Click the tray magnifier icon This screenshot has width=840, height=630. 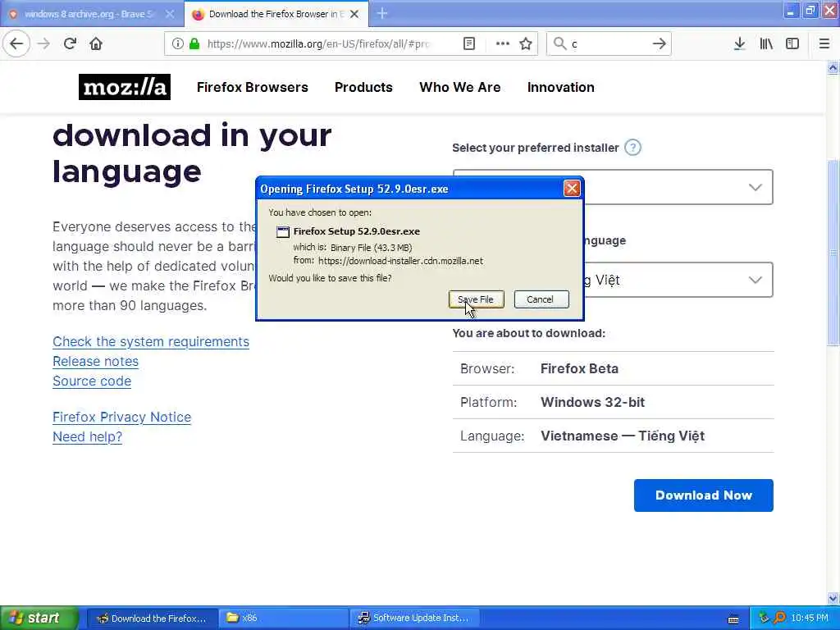click(779, 619)
